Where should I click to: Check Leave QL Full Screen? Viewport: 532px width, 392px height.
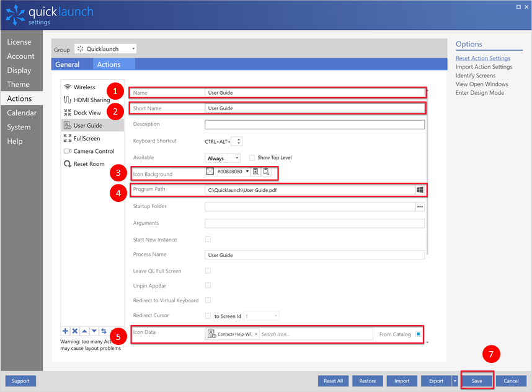point(208,271)
